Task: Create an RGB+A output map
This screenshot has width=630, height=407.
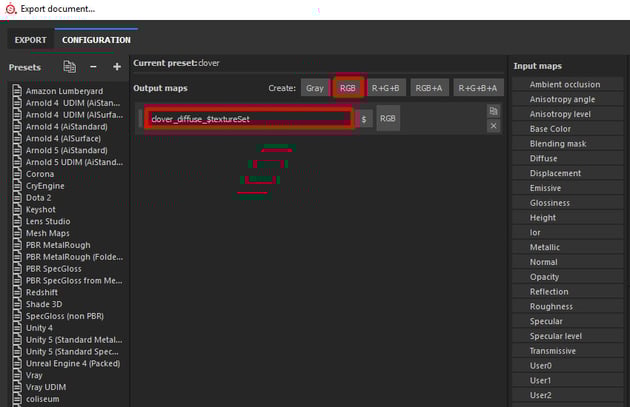Action: [x=429, y=88]
